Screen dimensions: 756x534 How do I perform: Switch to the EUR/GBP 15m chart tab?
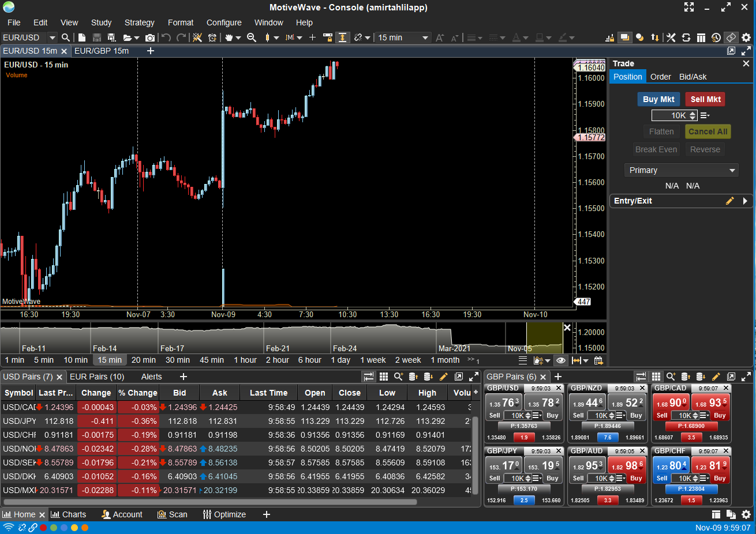coord(102,51)
